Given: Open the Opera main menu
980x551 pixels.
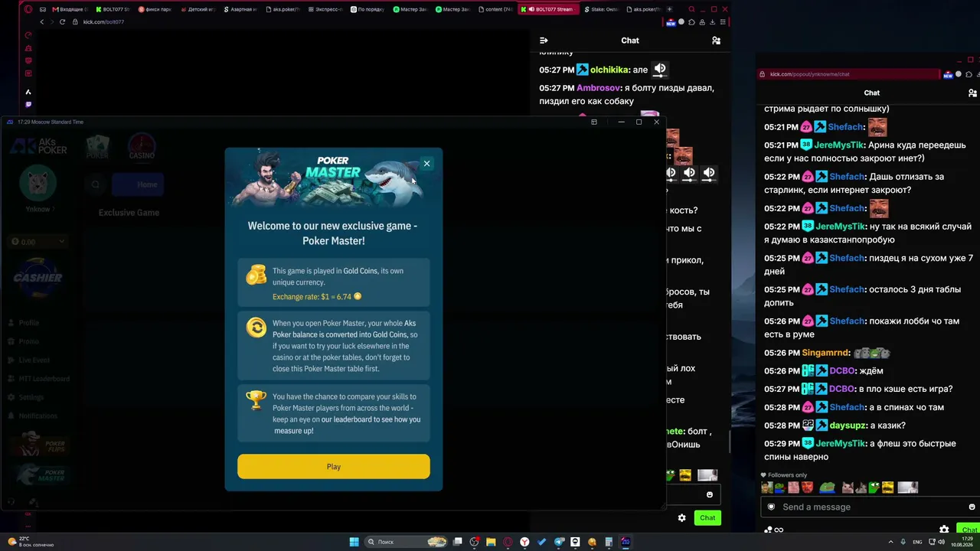Looking at the screenshot, I should point(28,9).
